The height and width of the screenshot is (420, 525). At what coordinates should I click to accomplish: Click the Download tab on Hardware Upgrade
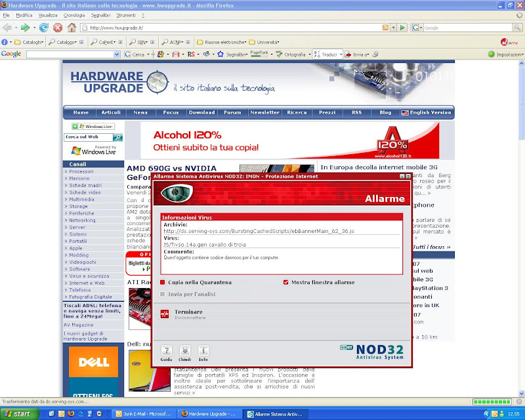[x=201, y=112]
